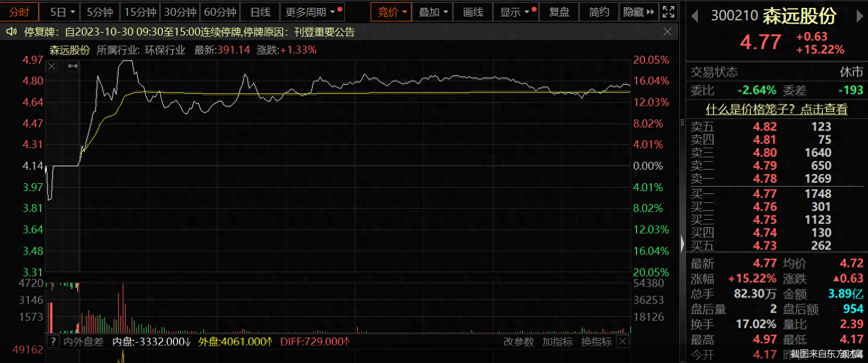Click the 总手 82.30万 value

755,294
